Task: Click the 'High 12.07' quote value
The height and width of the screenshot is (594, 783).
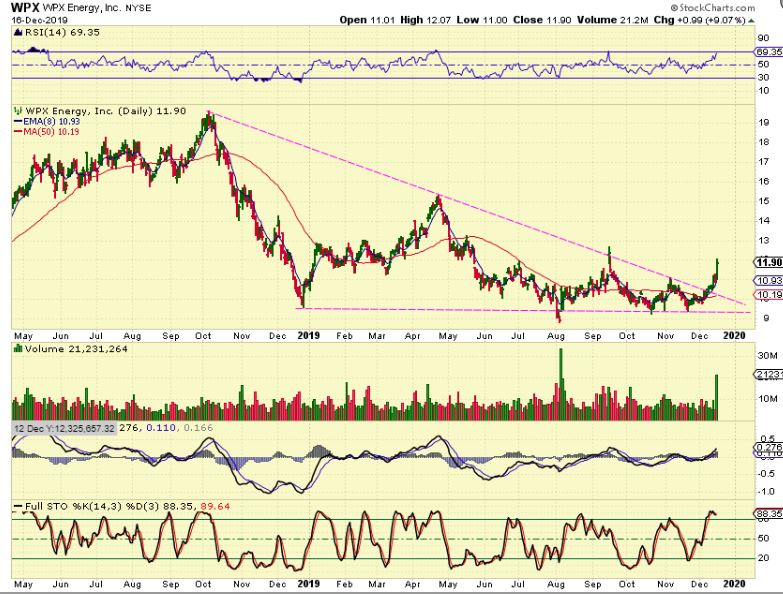Action: [x=426, y=20]
